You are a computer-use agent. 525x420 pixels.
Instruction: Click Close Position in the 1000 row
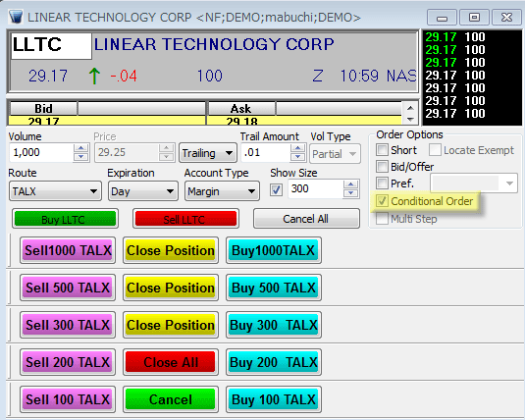point(171,250)
